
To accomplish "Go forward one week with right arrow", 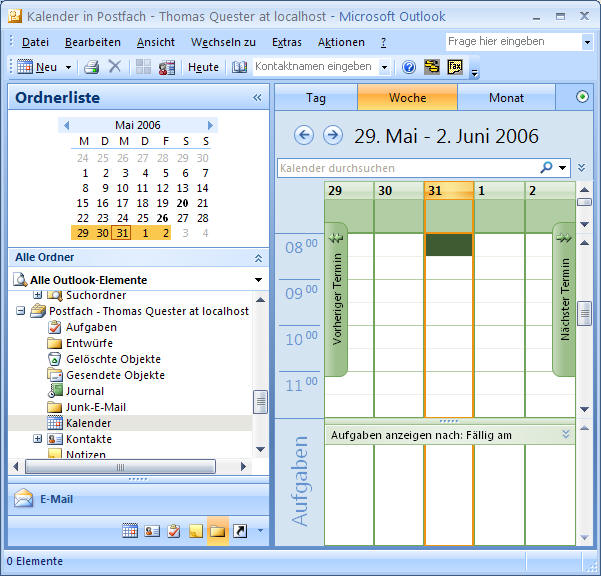I will tap(333, 135).
